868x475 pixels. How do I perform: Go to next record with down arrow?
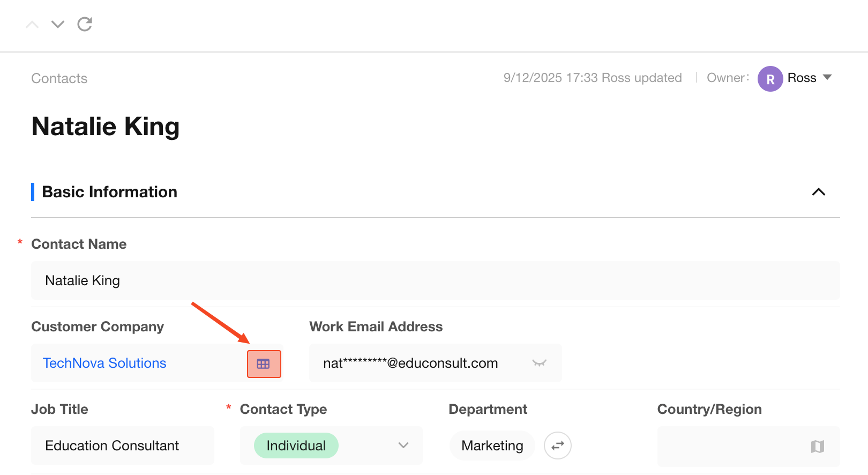[x=58, y=25]
